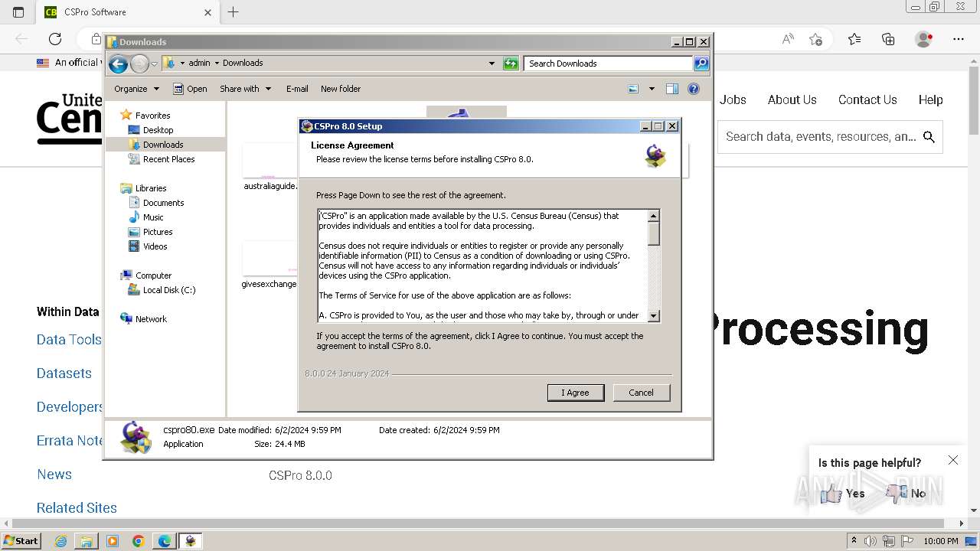Viewport: 980px width, 551px height.
Task: Select Documents library
Action: coord(163,203)
